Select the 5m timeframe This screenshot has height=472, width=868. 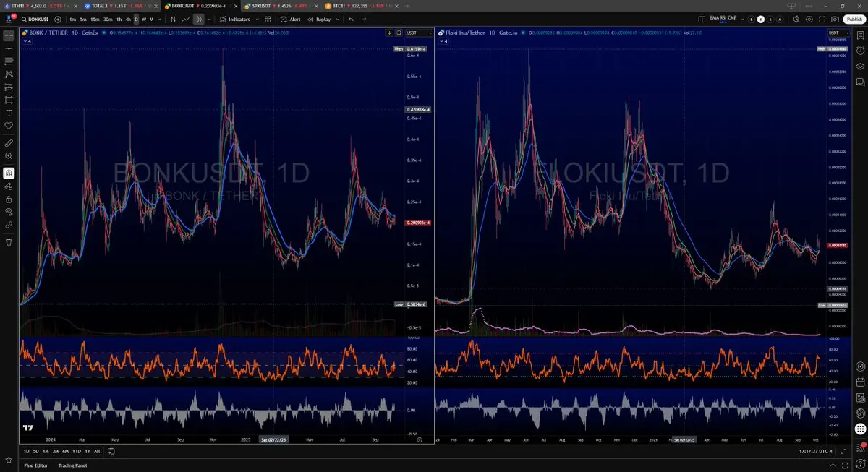(83, 19)
